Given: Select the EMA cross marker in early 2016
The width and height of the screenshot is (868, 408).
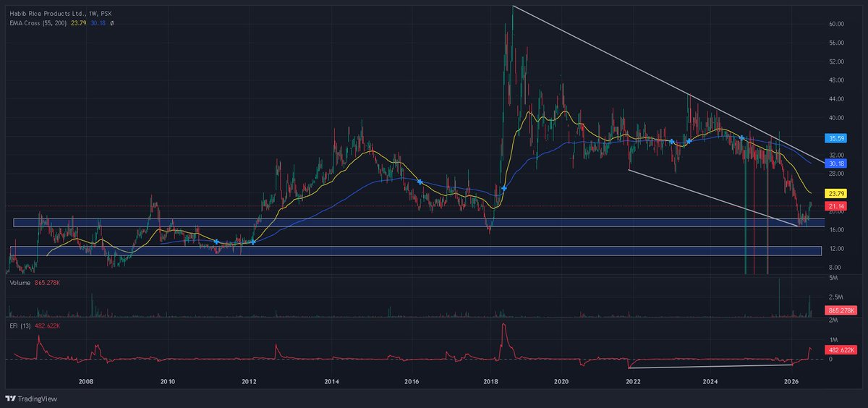Looking at the screenshot, I should pyautogui.click(x=420, y=182).
